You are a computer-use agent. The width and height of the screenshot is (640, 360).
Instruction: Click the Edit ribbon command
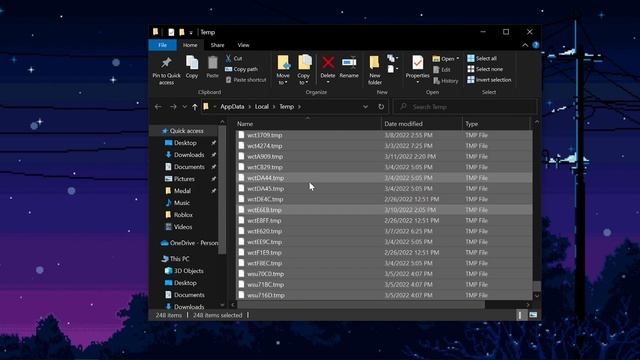click(x=442, y=70)
